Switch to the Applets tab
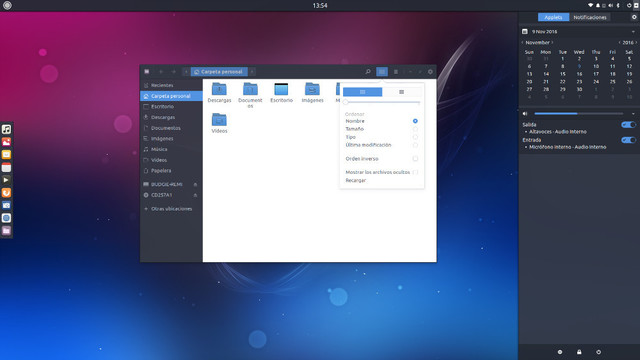Viewport: 640px width, 360px height. tap(553, 17)
